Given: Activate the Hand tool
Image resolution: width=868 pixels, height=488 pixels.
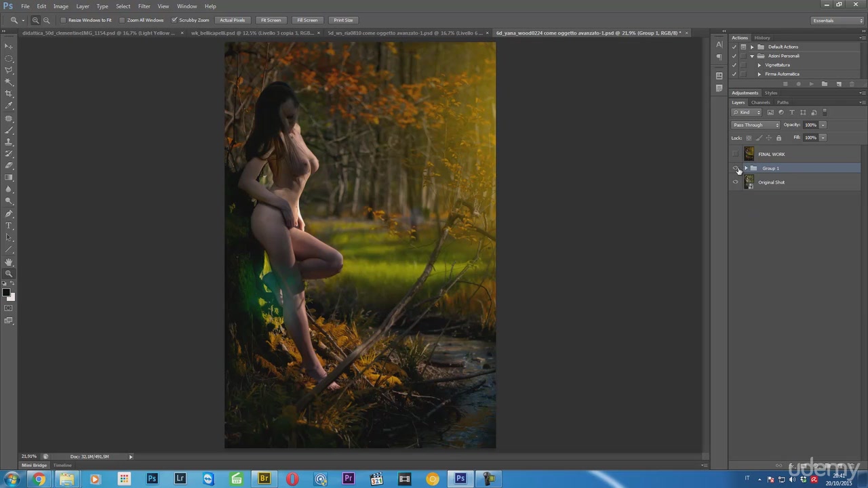Looking at the screenshot, I should coord(9,262).
